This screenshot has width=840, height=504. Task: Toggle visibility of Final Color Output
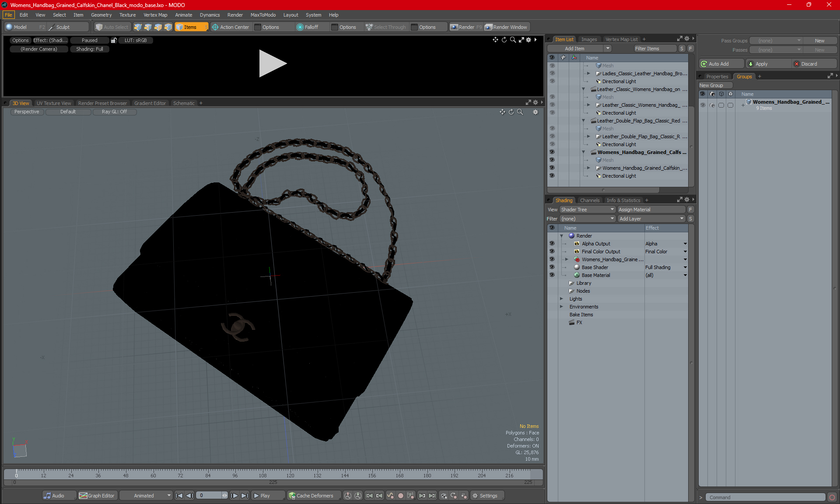coord(552,252)
